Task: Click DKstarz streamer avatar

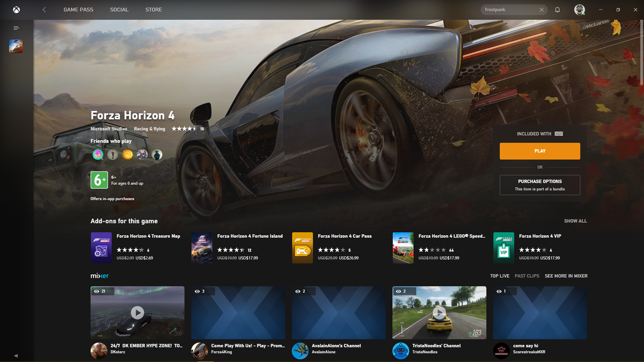Action: (x=99, y=351)
